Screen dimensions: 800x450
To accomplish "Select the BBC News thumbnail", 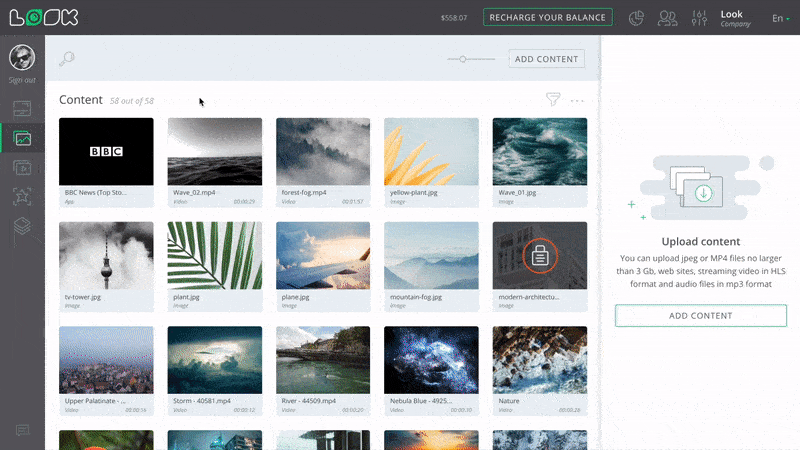I will tap(106, 151).
